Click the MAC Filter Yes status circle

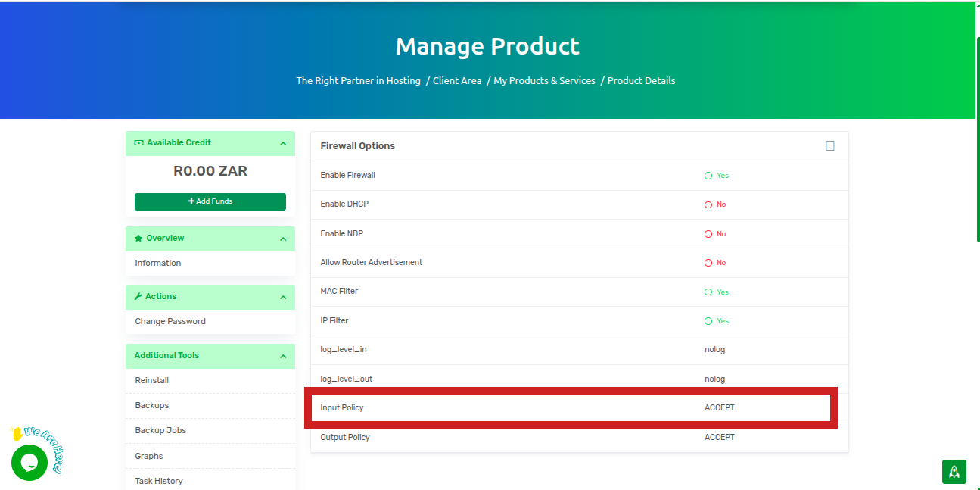708,292
